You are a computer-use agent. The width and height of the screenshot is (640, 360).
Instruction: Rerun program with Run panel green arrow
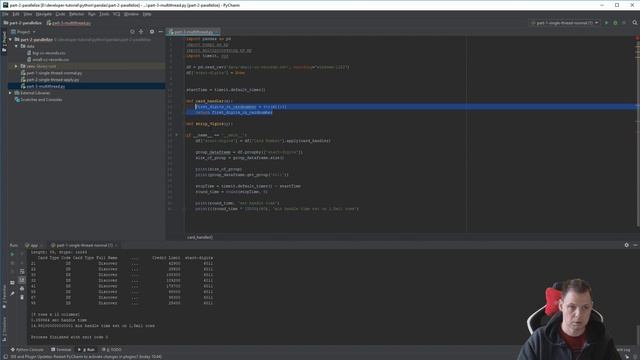(12, 254)
